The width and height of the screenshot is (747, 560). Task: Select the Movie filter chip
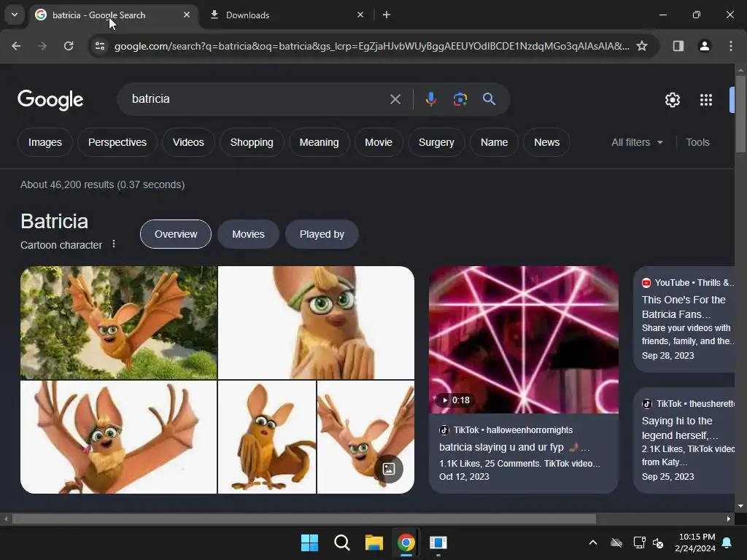pos(379,142)
